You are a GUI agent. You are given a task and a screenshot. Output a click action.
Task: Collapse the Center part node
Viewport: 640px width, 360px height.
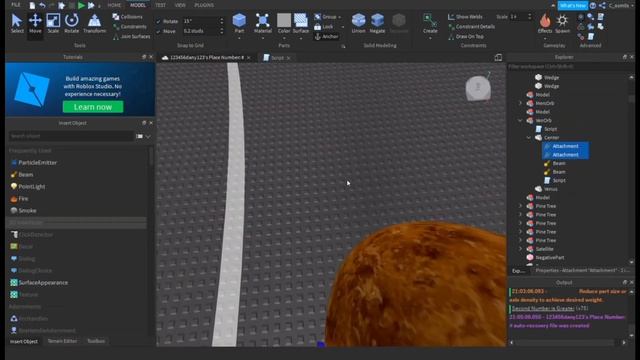tap(529, 138)
